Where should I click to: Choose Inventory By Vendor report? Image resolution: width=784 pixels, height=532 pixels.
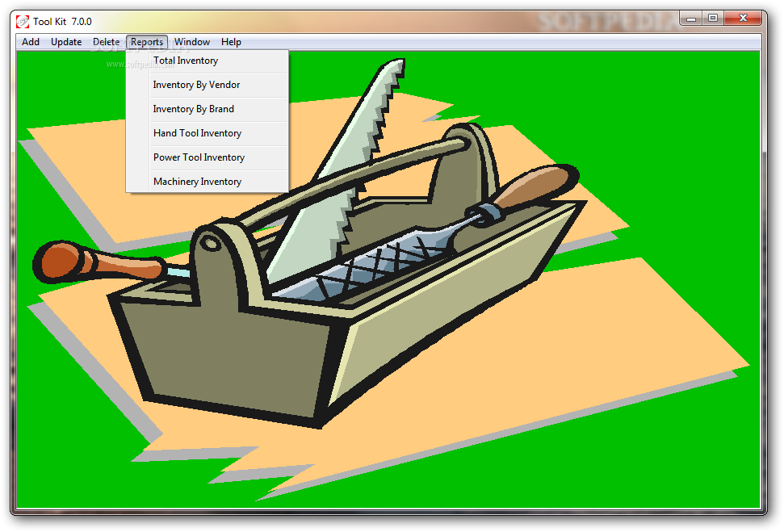[208, 85]
